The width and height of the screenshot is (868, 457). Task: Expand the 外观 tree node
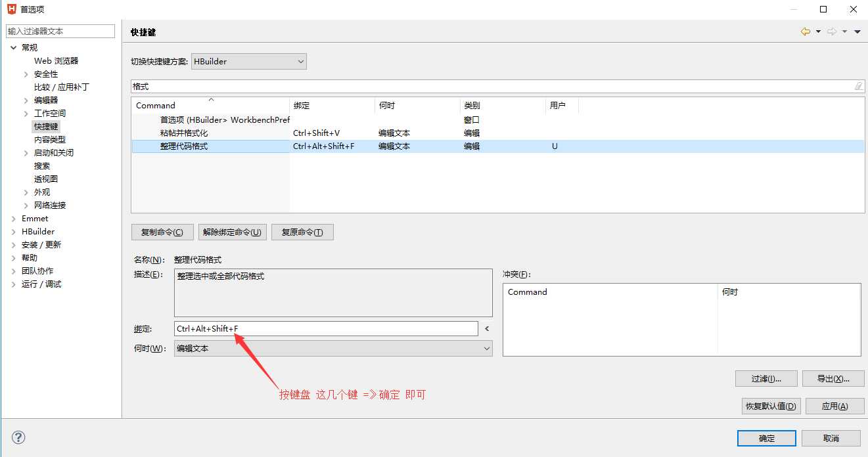(x=26, y=192)
